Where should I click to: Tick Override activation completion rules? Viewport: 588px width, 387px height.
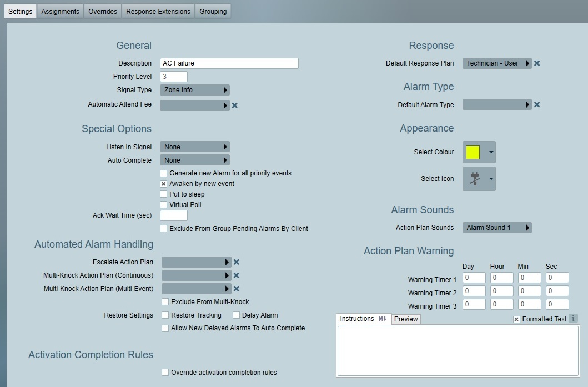point(165,373)
